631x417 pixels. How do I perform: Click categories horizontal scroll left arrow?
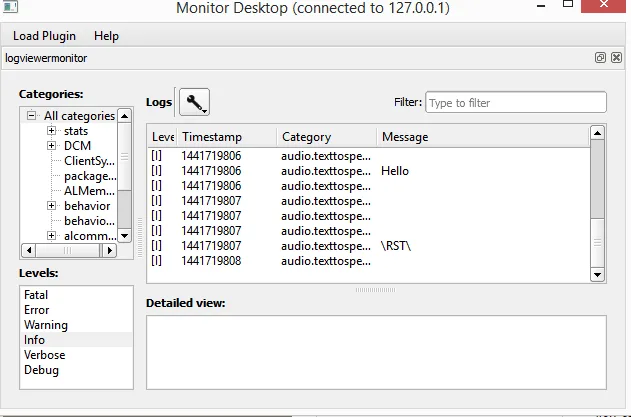[x=29, y=250]
